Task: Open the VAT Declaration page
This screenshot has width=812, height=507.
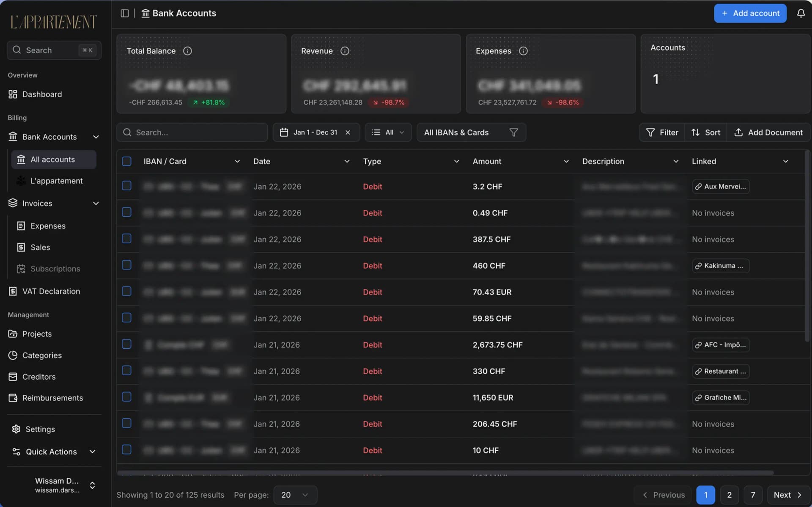Action: [51, 291]
